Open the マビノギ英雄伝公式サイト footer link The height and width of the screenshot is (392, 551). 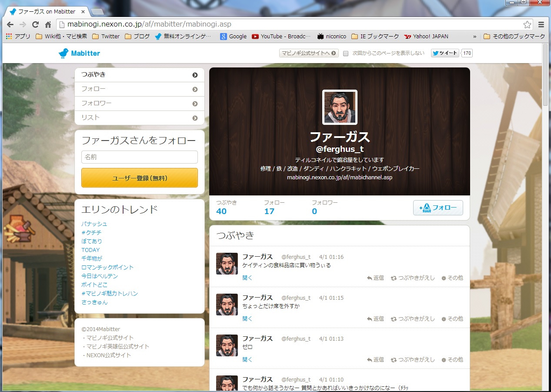pos(117,346)
